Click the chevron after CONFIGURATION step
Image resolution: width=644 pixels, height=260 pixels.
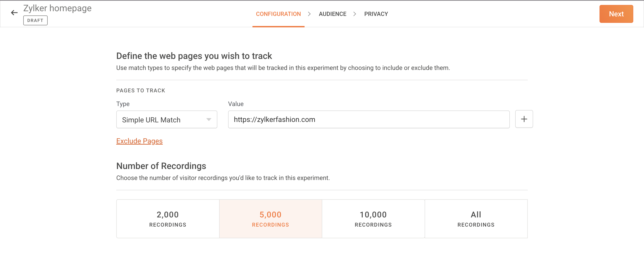click(x=309, y=14)
